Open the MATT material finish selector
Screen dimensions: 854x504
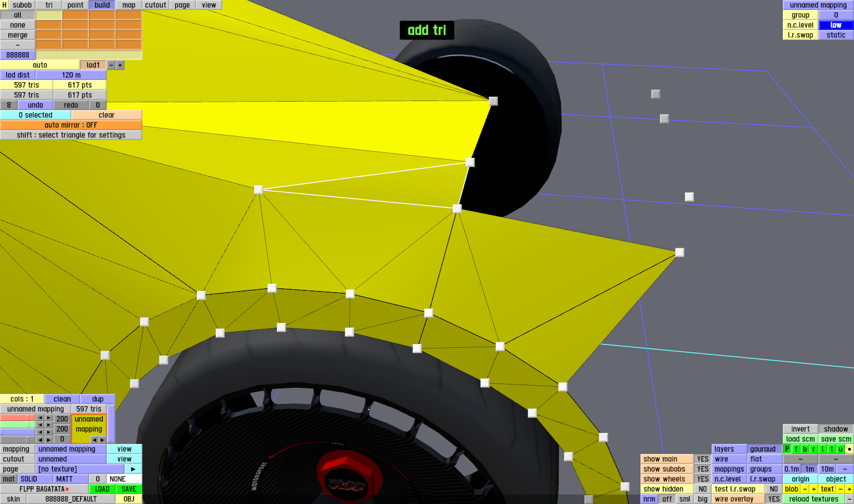click(x=71, y=479)
